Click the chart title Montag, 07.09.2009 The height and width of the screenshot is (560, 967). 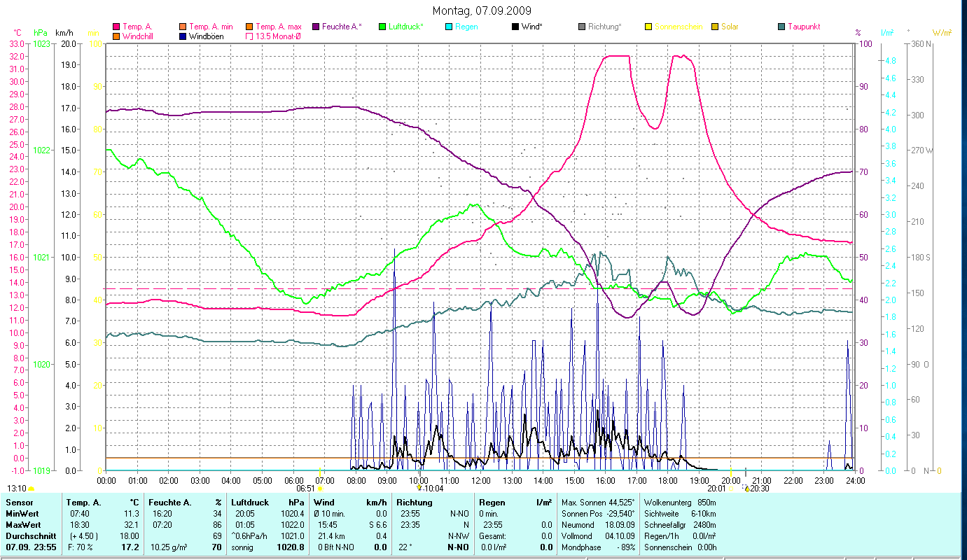482,10
